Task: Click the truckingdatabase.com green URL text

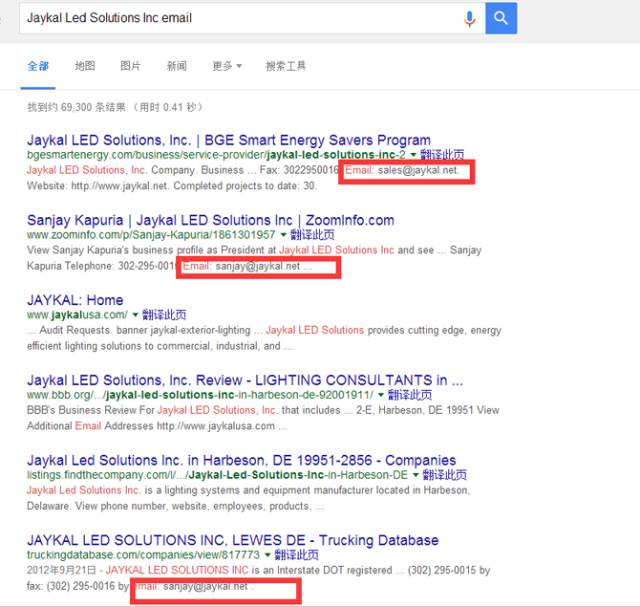Action: 143,555
